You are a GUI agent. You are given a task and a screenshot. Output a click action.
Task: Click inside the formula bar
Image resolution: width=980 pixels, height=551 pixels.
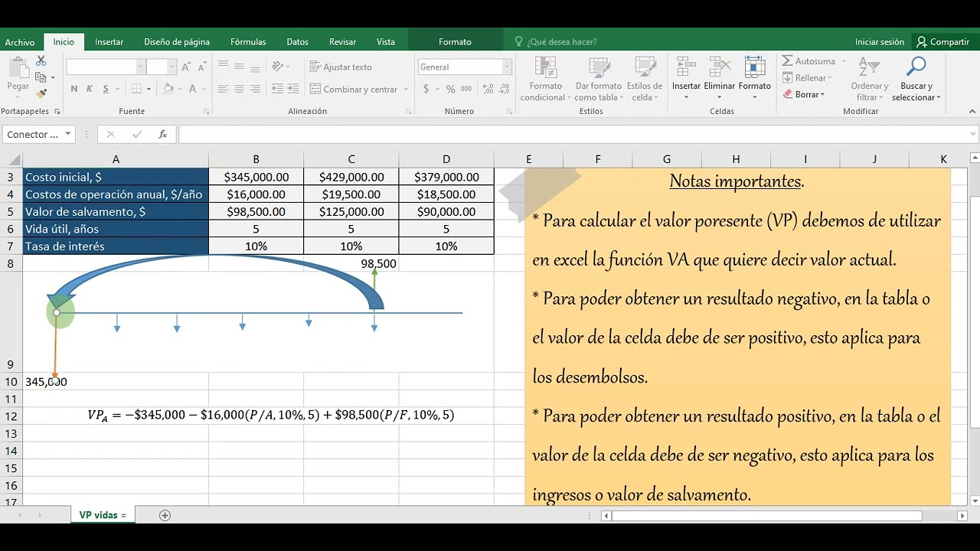pos(573,134)
